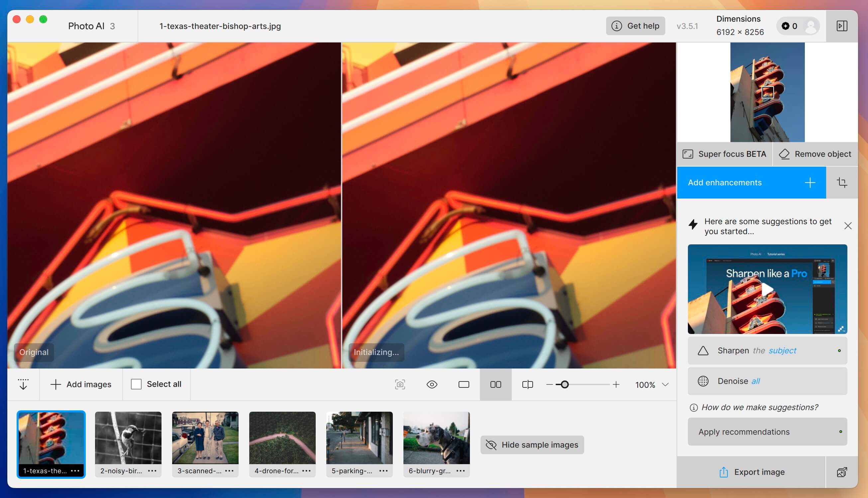Switch to single view layout
Image resolution: width=868 pixels, height=498 pixels.
point(464,384)
